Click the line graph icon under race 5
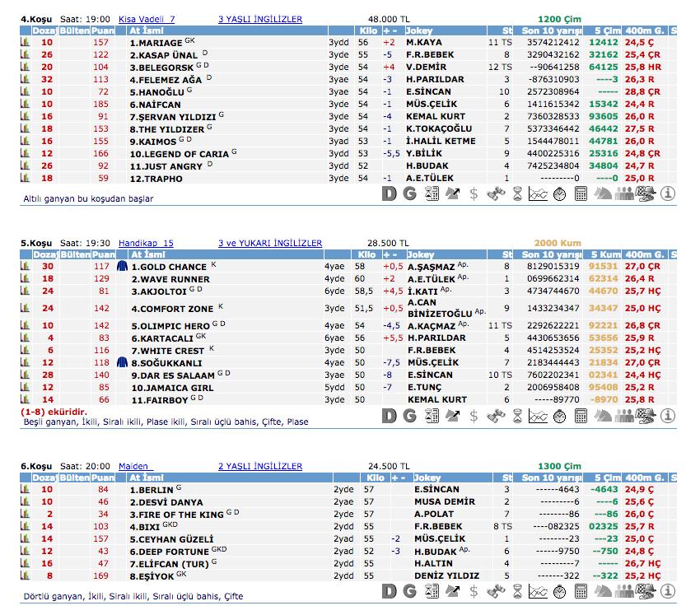Screen dimensions: 700x615 click(x=538, y=417)
